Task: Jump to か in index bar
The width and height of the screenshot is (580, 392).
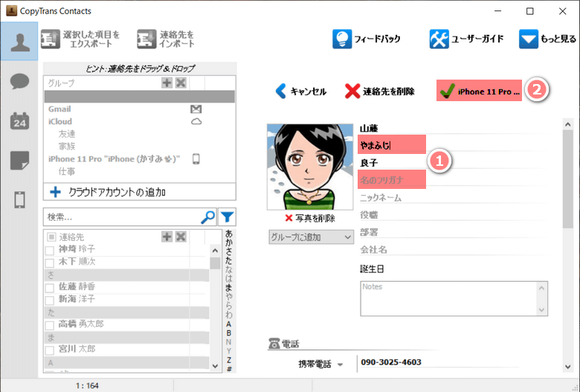Action: pos(229,242)
